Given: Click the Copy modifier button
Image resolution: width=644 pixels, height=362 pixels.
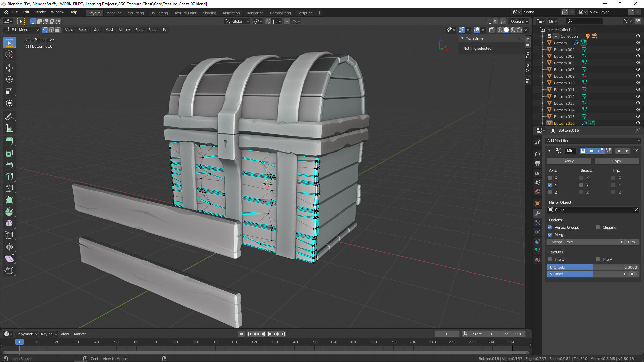Looking at the screenshot, I should [616, 161].
